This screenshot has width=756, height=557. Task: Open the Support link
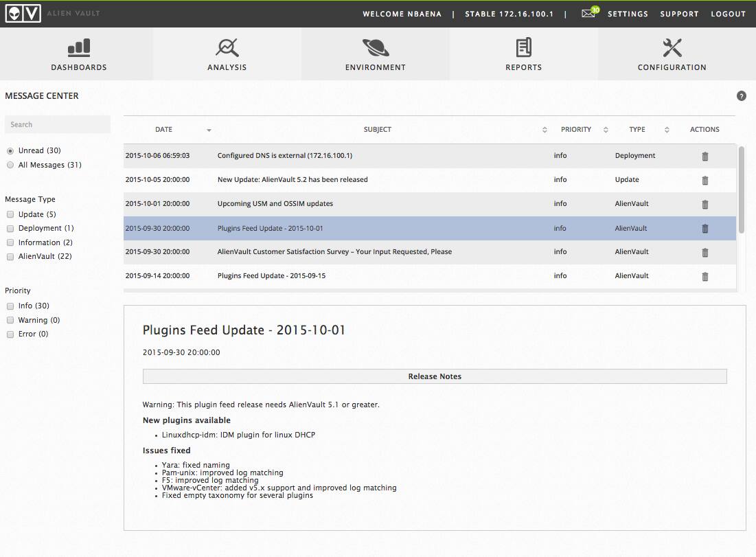coord(679,14)
